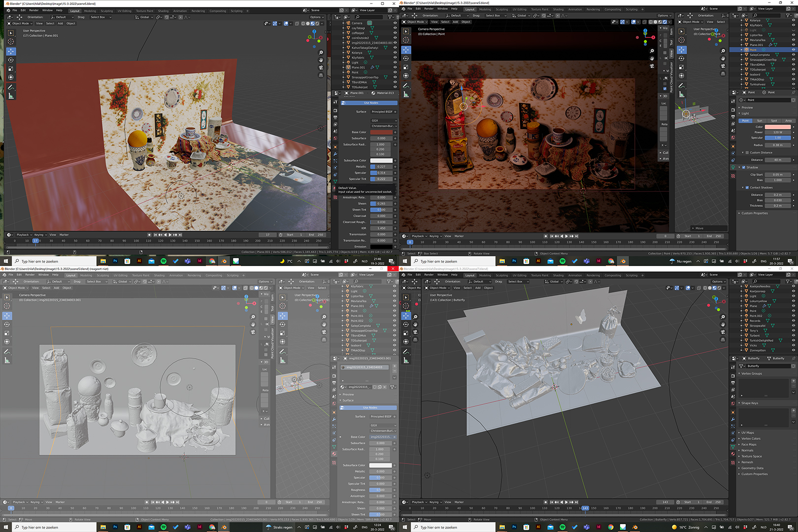The width and height of the screenshot is (798, 532).
Task: Open GGX distribution dropdown in bottom-left window
Action: click(383, 425)
